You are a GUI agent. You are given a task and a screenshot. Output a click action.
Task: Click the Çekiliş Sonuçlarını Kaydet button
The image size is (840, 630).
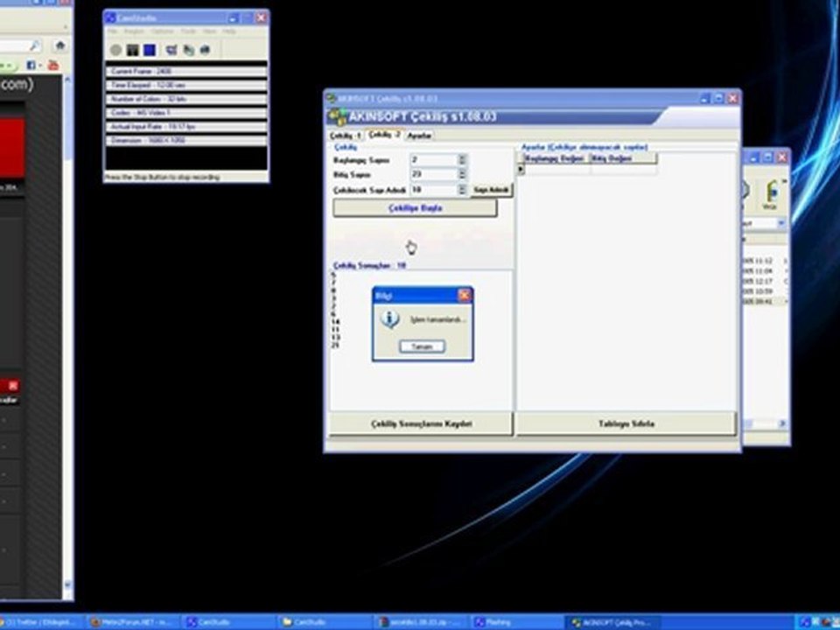click(x=421, y=423)
